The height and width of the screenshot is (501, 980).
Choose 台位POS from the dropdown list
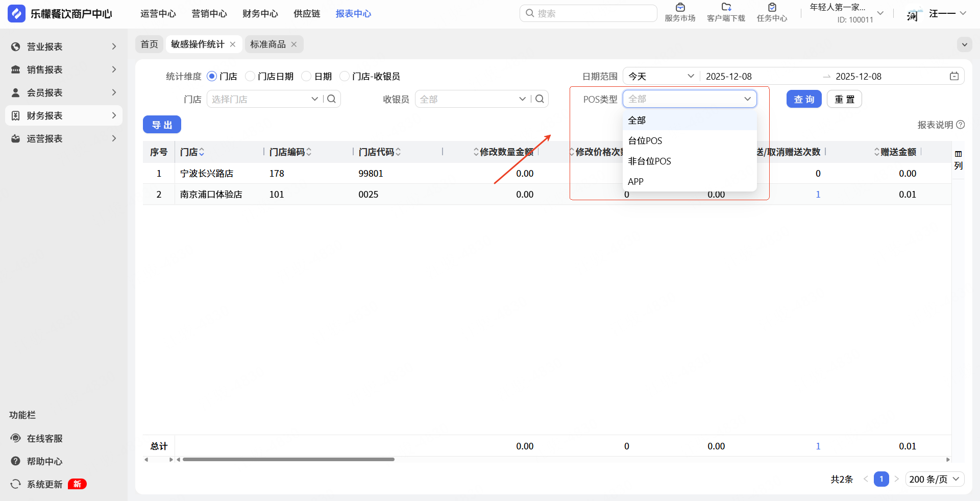pos(645,141)
